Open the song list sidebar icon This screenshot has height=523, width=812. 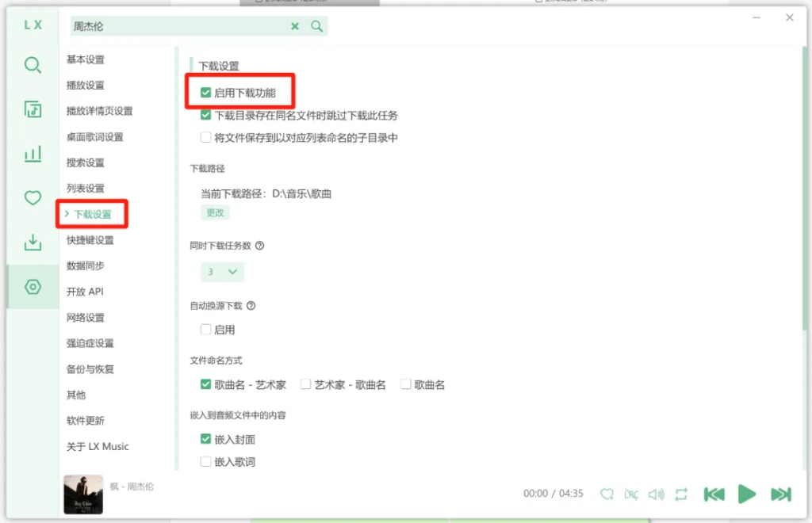(33, 109)
